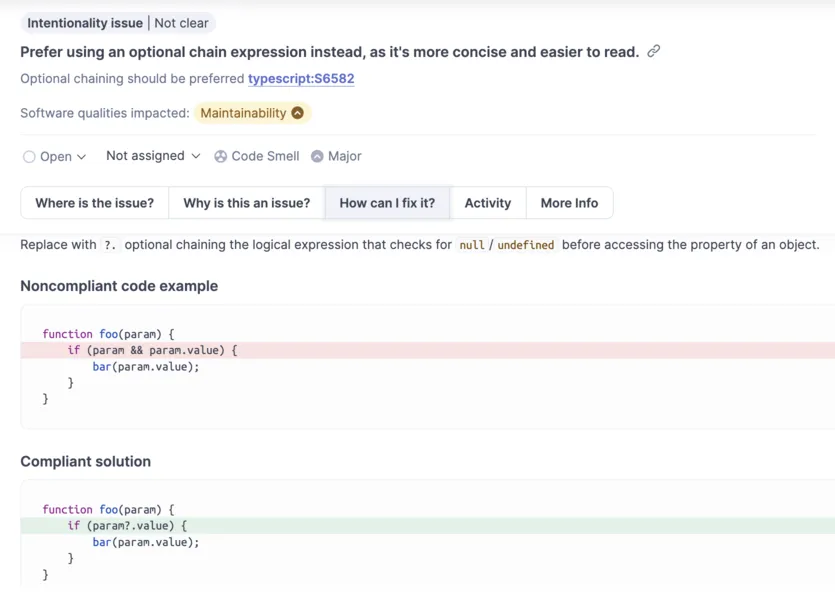
Task: Expand the Open status dropdown chevron
Action: pos(82,157)
